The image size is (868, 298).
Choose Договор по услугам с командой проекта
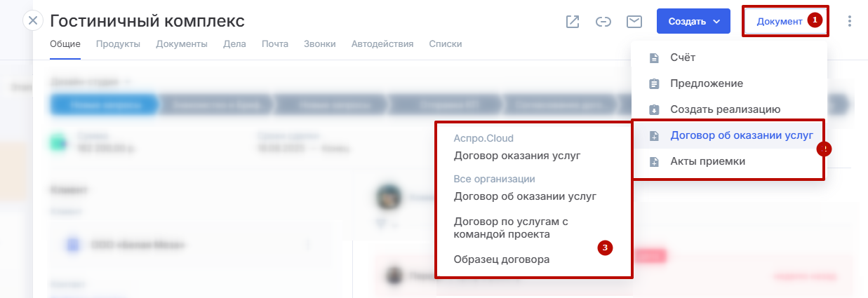tap(510, 228)
